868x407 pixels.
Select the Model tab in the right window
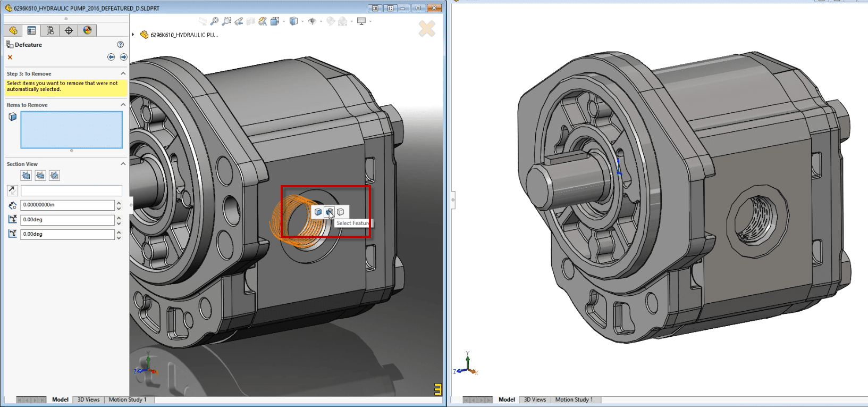coord(507,400)
